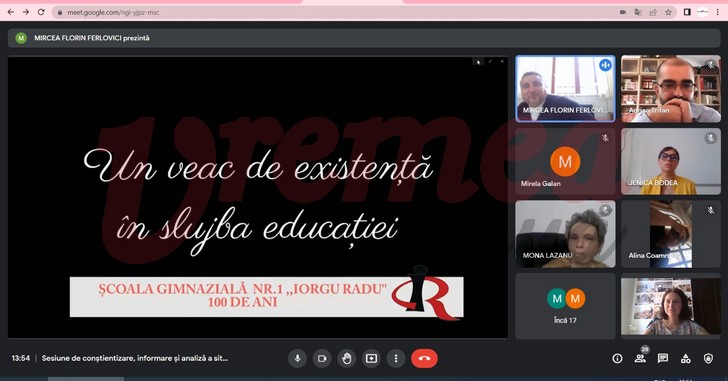The height and width of the screenshot is (381, 728).
Task: Go back using the browser back arrow
Action: tap(10, 12)
